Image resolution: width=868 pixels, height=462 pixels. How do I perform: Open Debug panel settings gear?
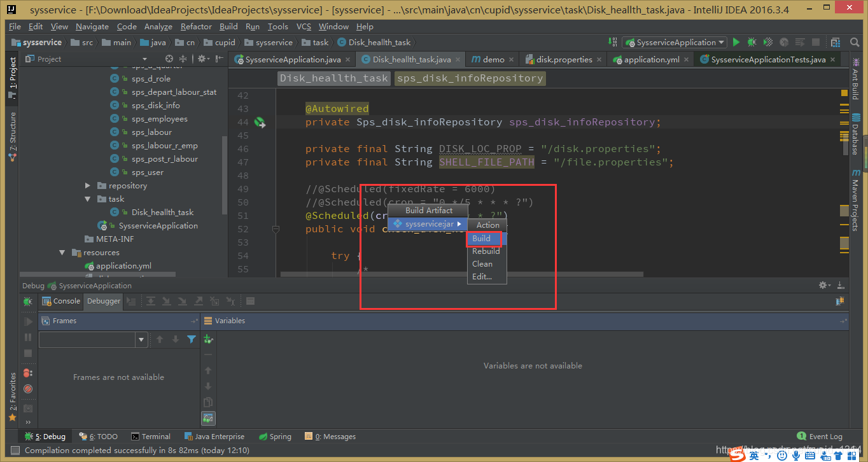click(825, 286)
